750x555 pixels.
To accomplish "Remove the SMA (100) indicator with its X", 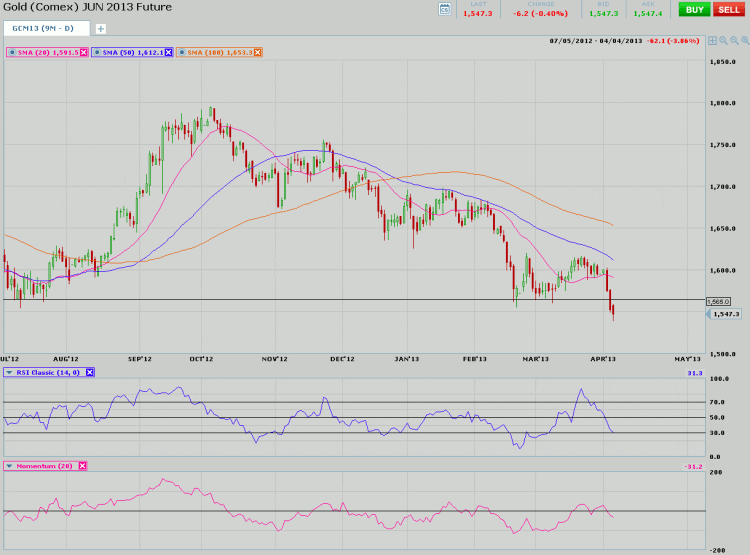I will (257, 52).
